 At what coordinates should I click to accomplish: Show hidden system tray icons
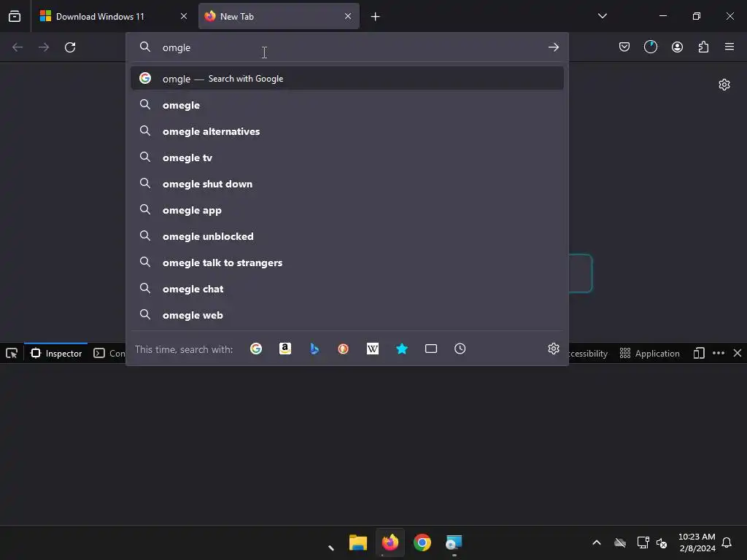597,542
